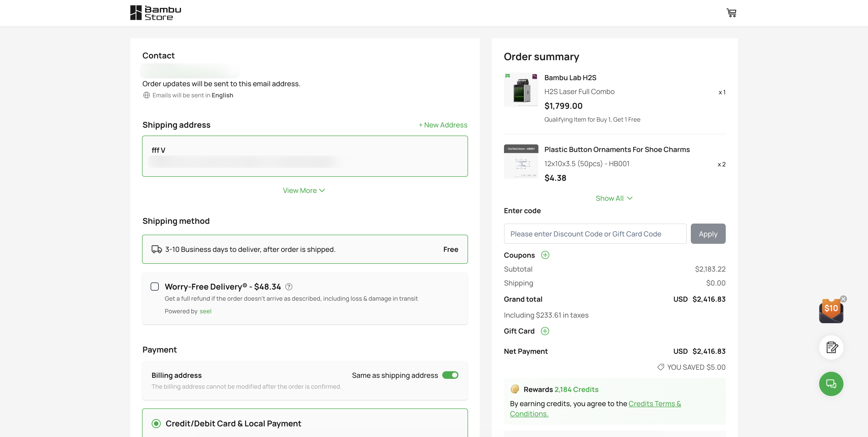Toggle Same as shipping address switch
The image size is (868, 437).
pyautogui.click(x=450, y=375)
